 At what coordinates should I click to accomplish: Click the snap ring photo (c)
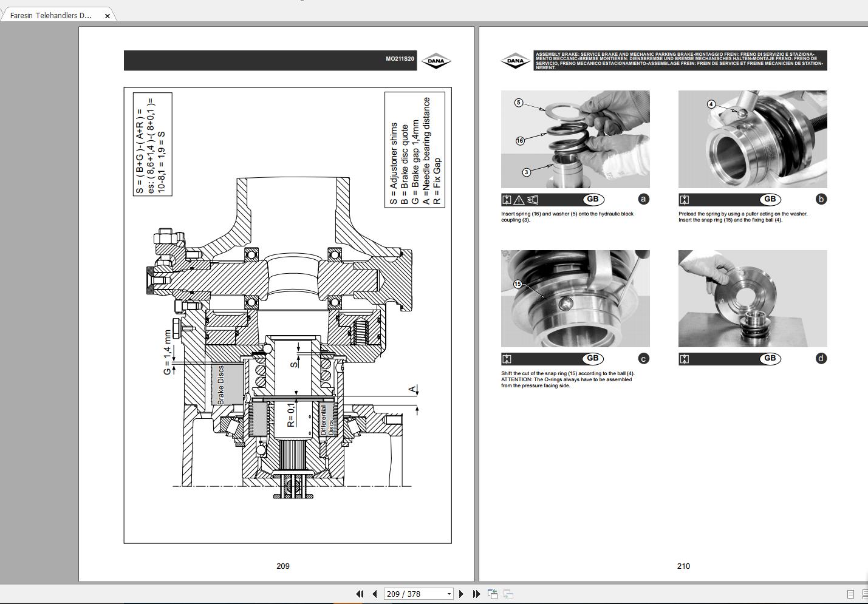(x=575, y=298)
